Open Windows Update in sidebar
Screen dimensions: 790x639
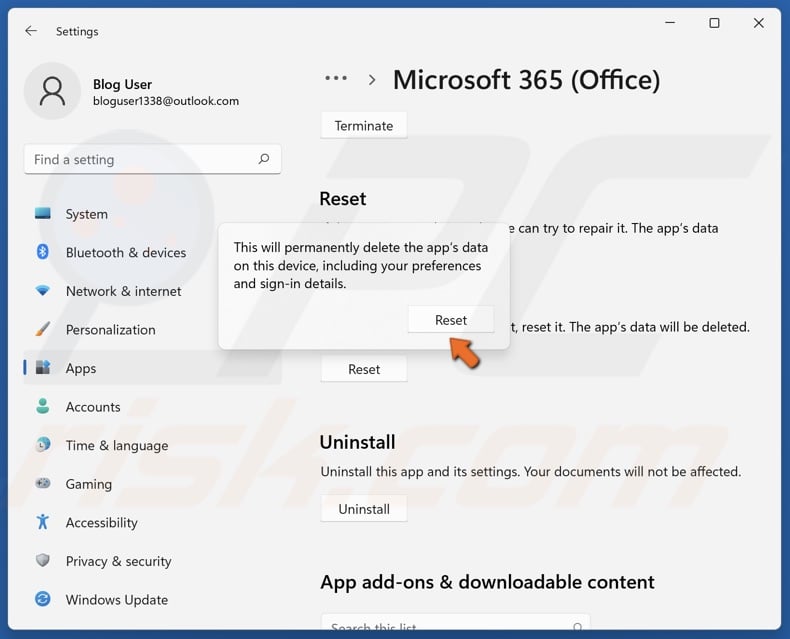point(116,600)
